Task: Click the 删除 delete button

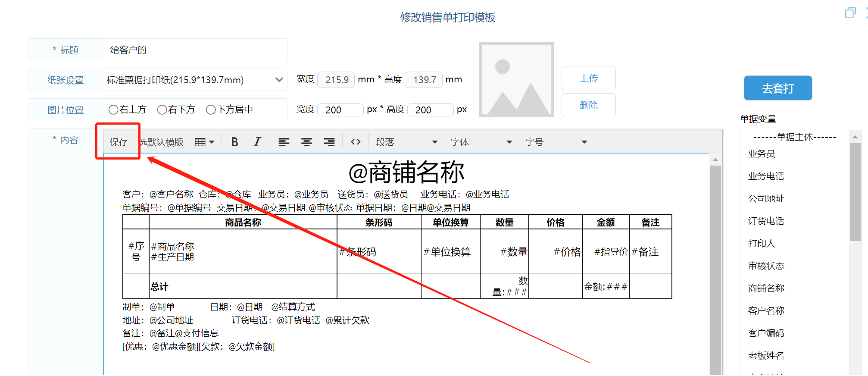Action: click(588, 105)
